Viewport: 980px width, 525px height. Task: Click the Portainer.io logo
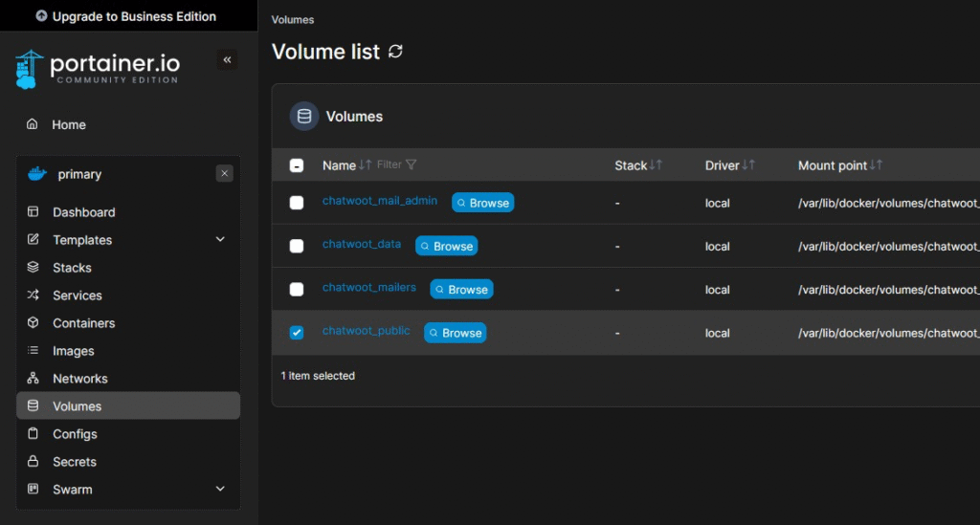coord(98,68)
